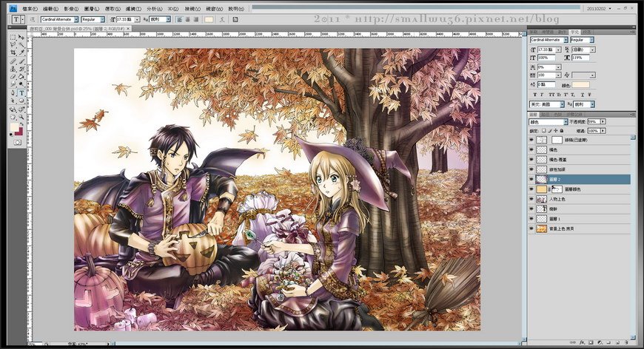The height and width of the screenshot is (349, 644).
Task: Hide the bottom 背景上色 layer
Action: pyautogui.click(x=531, y=228)
